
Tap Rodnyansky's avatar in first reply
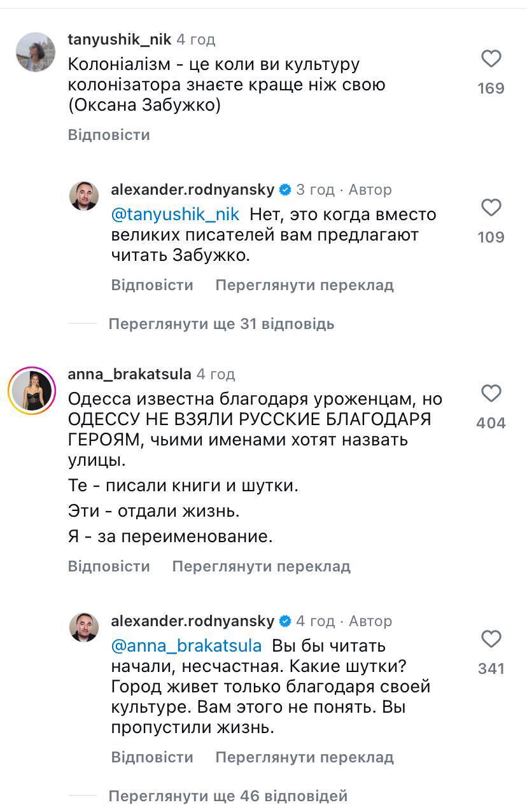[x=84, y=195]
